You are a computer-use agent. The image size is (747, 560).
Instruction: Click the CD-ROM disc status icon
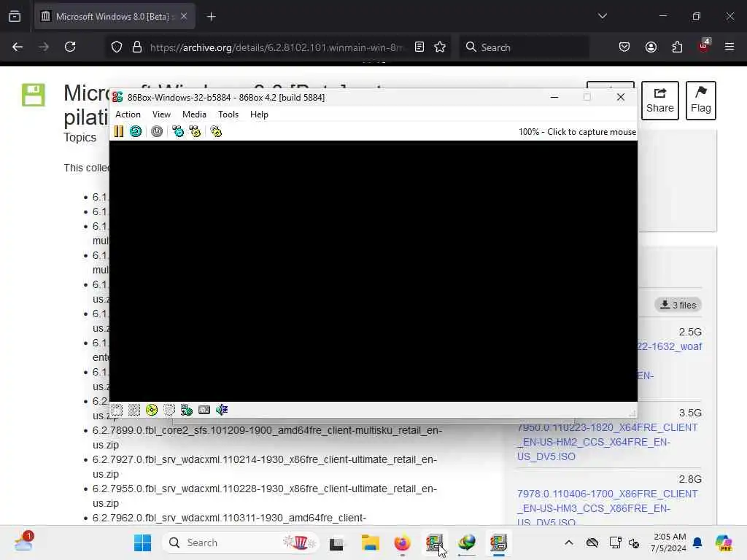pos(152,410)
